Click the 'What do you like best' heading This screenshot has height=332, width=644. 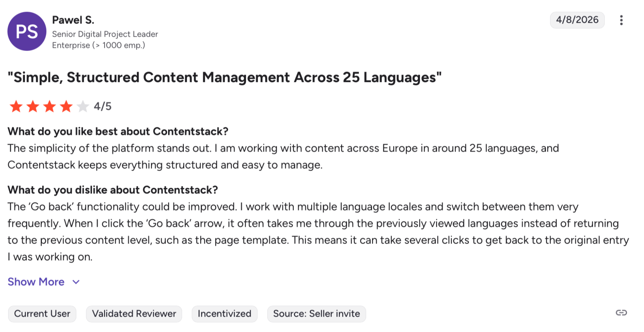coord(118,131)
